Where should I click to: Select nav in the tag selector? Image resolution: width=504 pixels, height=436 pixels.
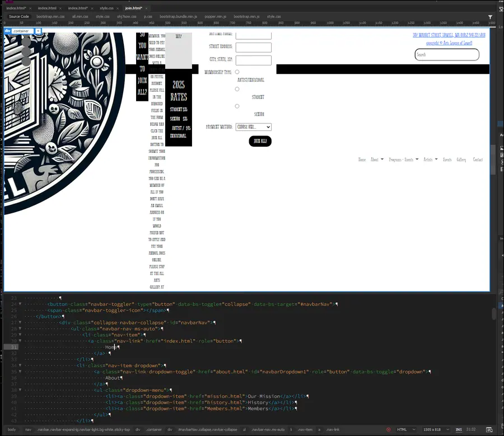tap(29, 430)
